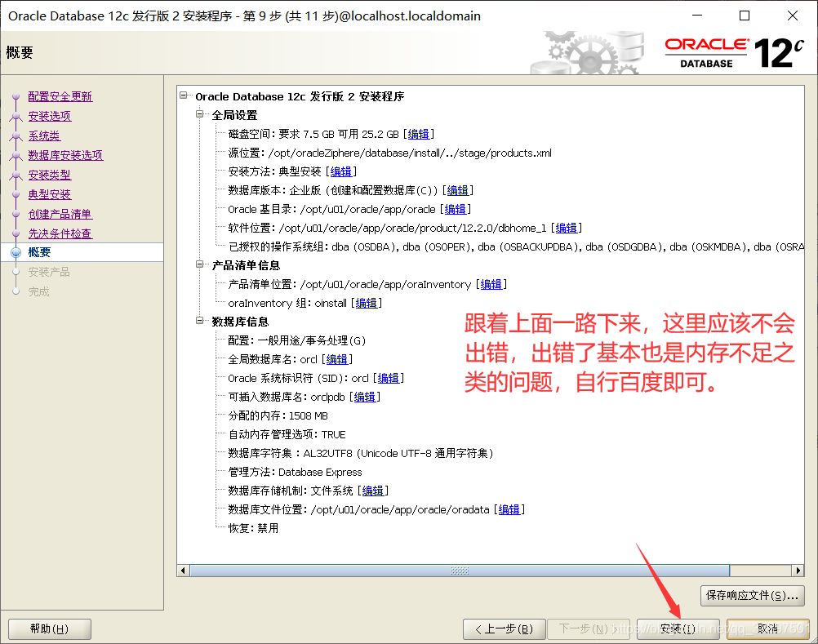Edit the 安装方法 setting
This screenshot has width=818, height=644.
point(340,172)
